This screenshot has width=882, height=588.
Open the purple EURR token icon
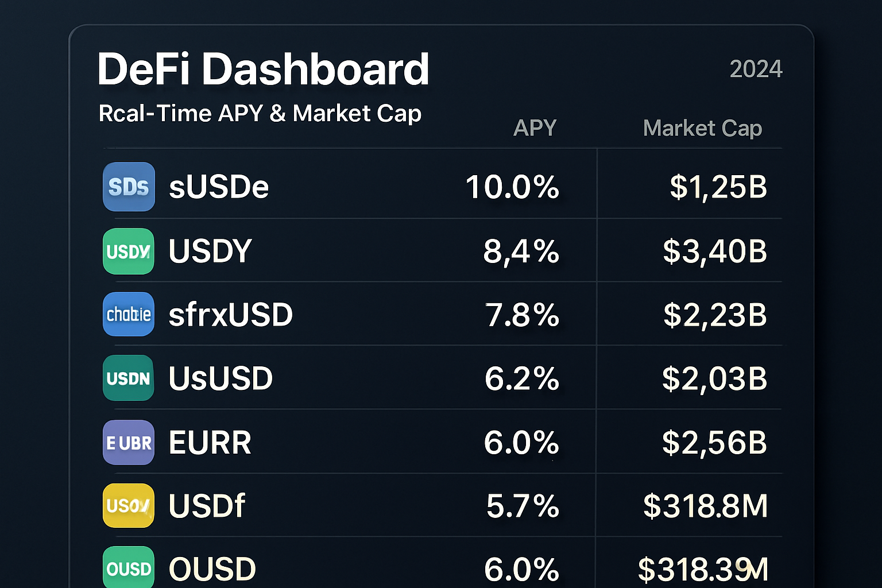click(x=129, y=442)
